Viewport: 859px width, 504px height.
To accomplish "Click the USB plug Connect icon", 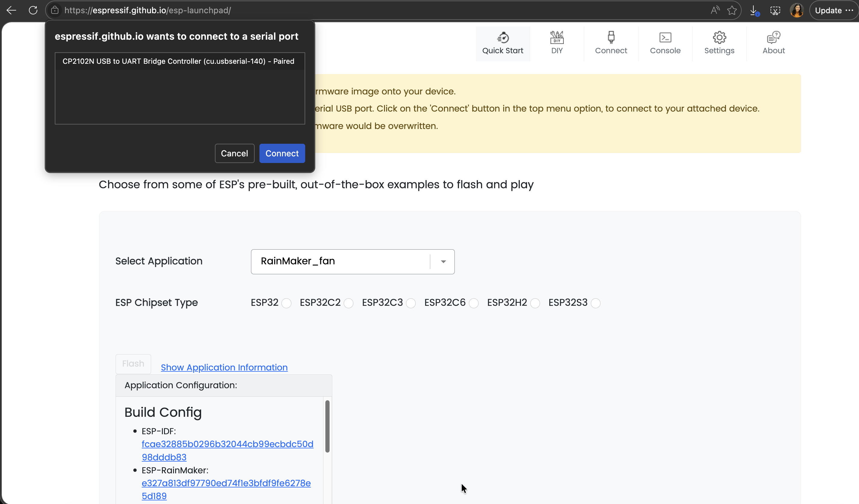I will click(611, 38).
